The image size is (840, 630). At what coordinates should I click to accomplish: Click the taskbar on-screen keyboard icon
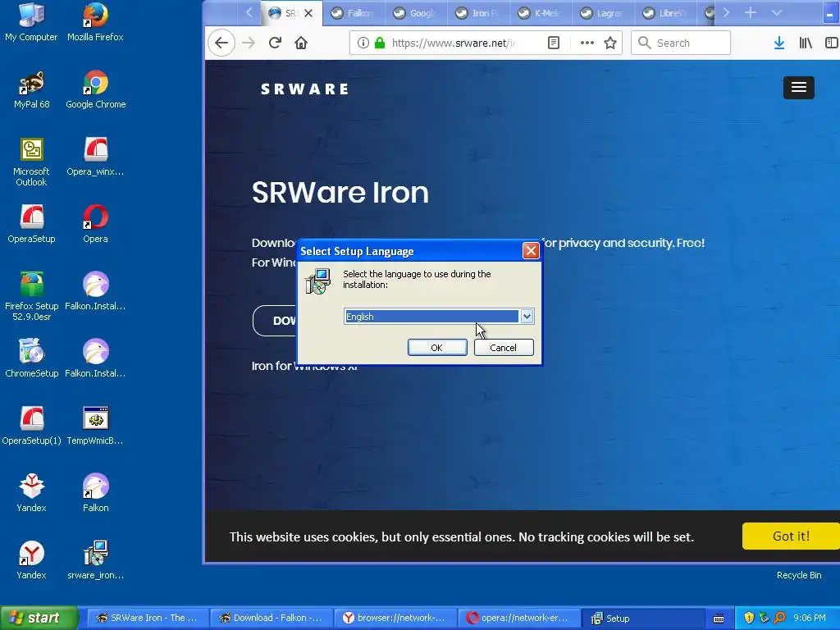pyautogui.click(x=719, y=619)
